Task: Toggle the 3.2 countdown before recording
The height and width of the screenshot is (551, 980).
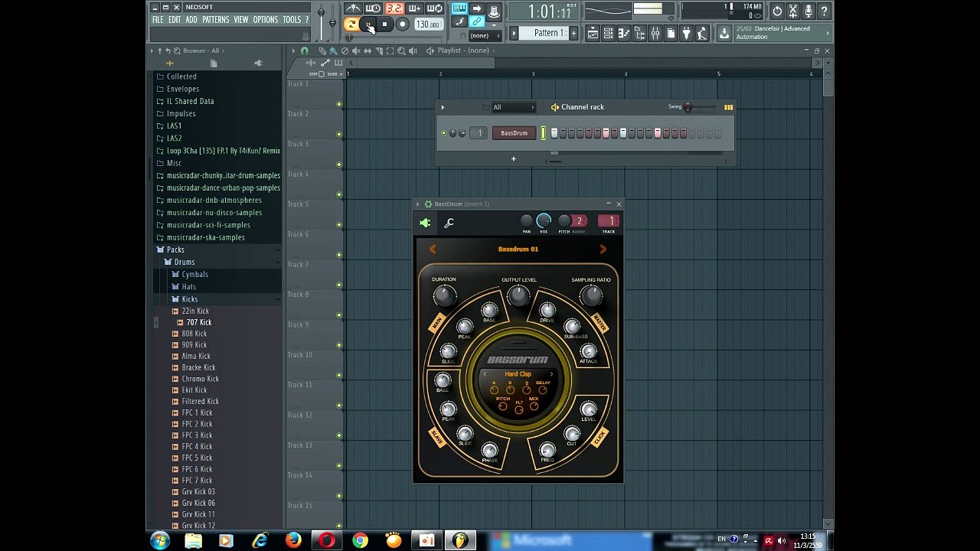Action: pyautogui.click(x=394, y=9)
